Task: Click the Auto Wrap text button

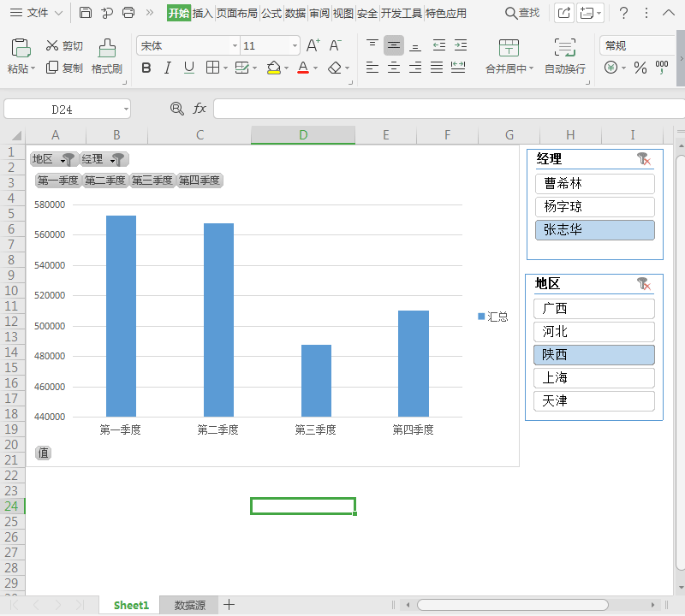Action: (565, 56)
